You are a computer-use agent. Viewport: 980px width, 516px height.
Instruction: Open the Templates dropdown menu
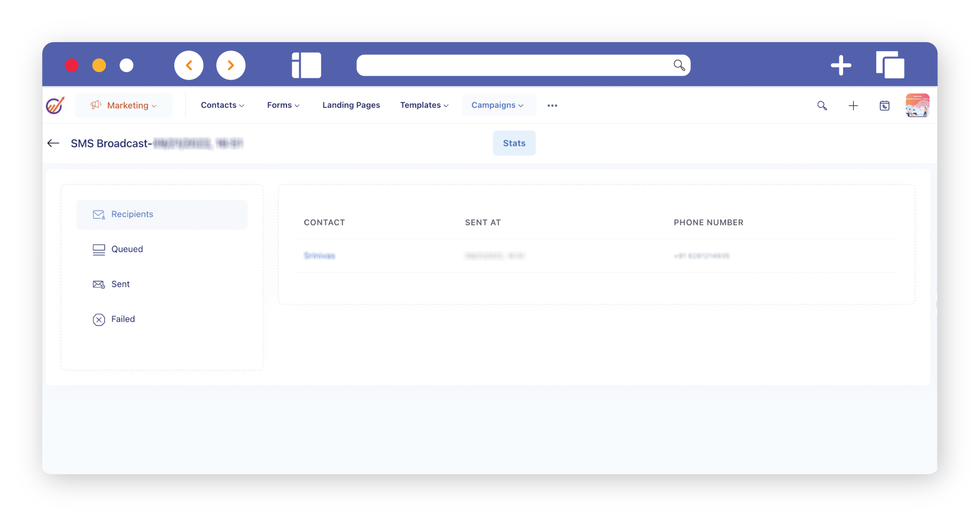(424, 105)
